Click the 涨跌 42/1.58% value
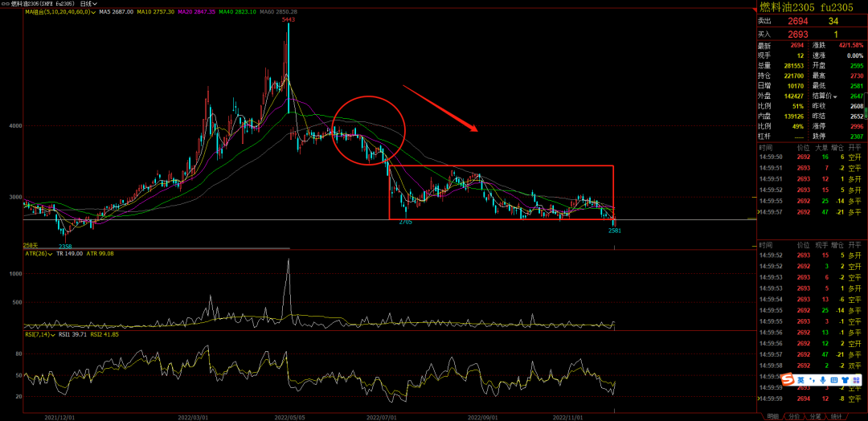 pos(851,46)
